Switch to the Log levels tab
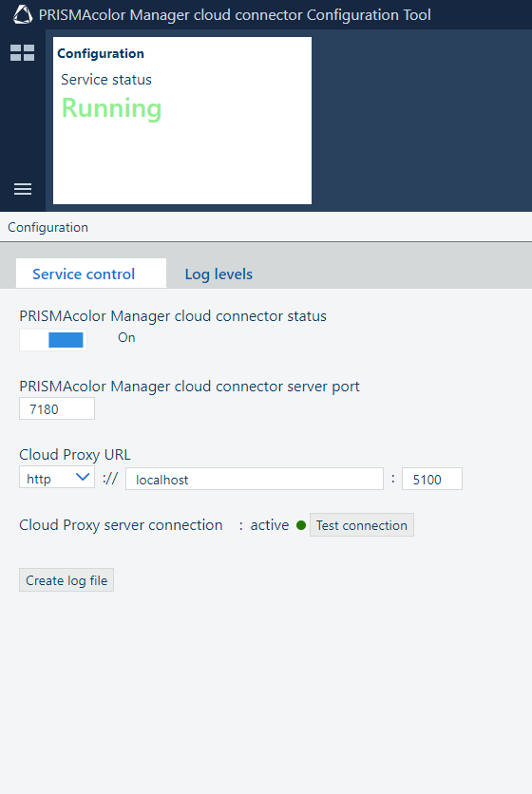This screenshot has width=532, height=794. (x=218, y=274)
